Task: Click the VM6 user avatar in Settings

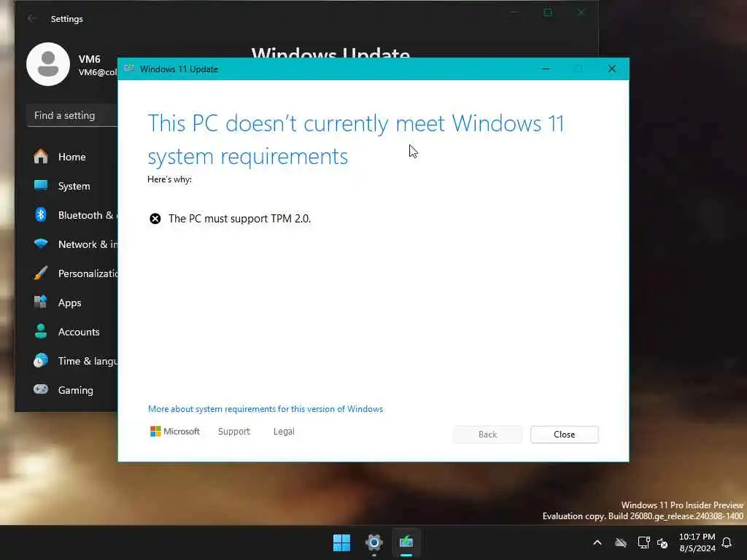Action: pos(48,64)
